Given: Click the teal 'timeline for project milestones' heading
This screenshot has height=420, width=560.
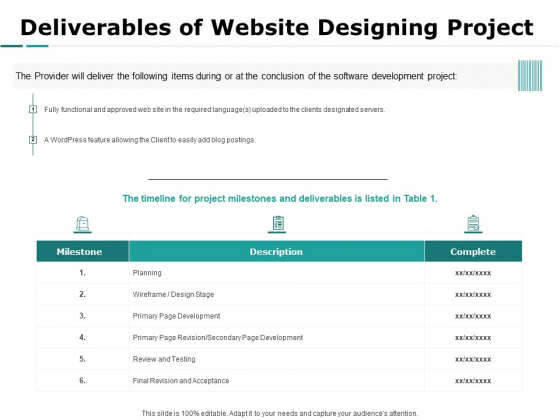Looking at the screenshot, I should [280, 199].
